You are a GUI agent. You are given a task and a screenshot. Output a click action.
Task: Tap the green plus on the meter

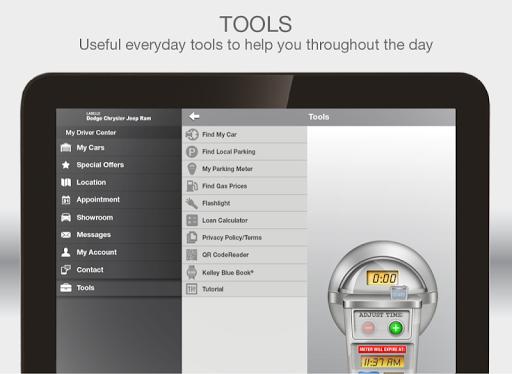coord(396,328)
